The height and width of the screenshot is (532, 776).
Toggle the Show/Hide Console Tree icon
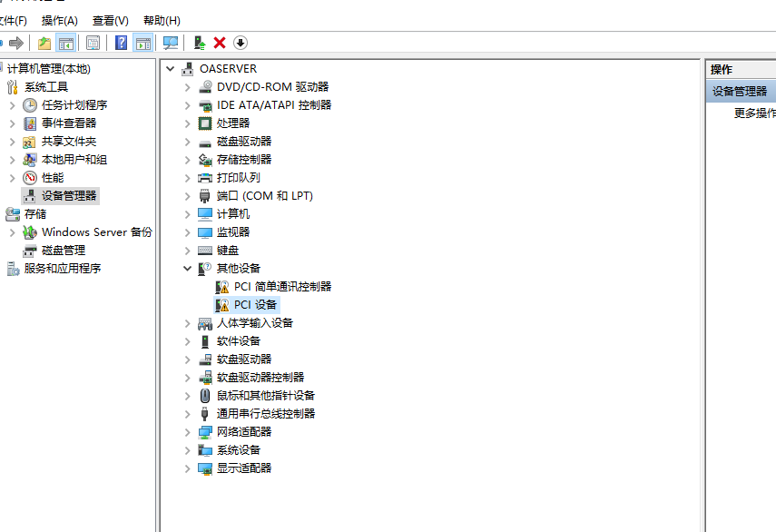pyautogui.click(x=66, y=43)
